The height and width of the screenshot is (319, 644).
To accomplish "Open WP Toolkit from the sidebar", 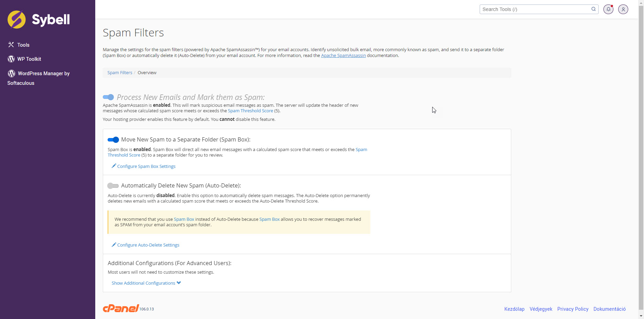I will click(29, 59).
